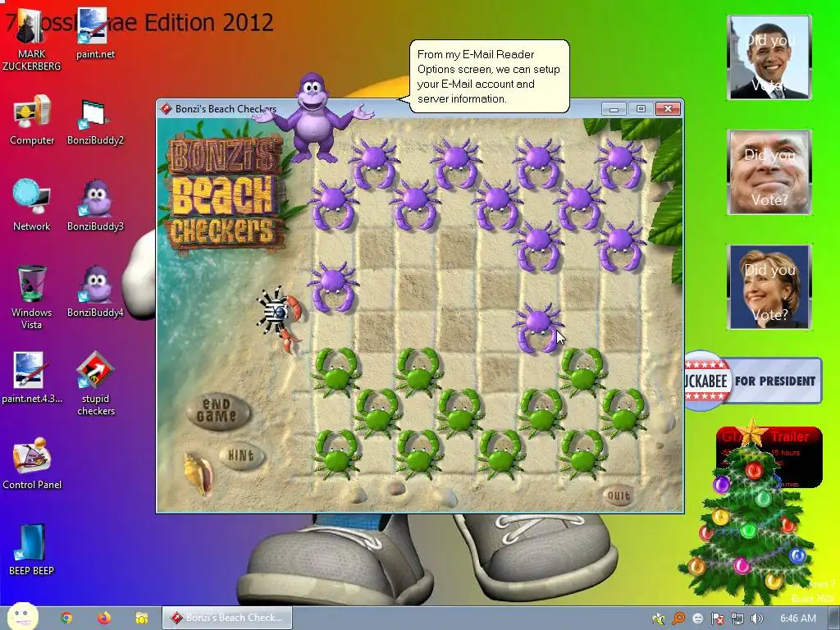This screenshot has height=630, width=840.
Task: Open the MARK ZUCKERBERG desktop icon
Action: point(31,41)
